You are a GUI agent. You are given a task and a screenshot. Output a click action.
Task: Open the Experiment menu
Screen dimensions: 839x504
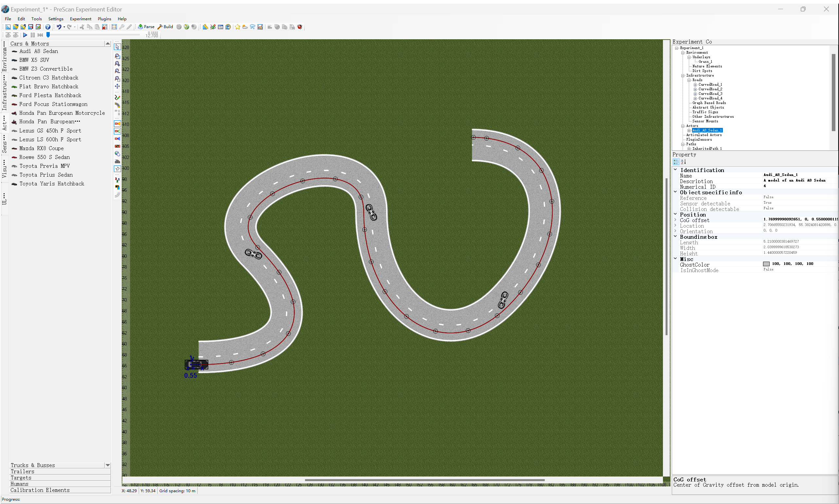pyautogui.click(x=80, y=19)
